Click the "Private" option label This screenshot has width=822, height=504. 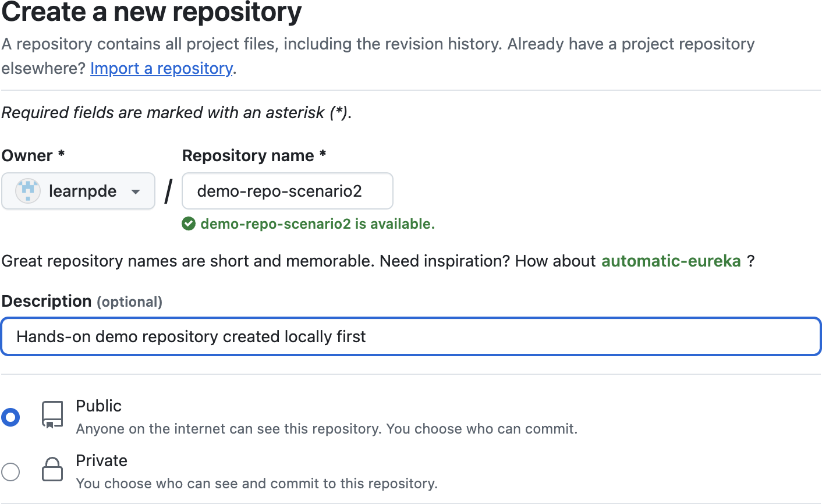102,460
